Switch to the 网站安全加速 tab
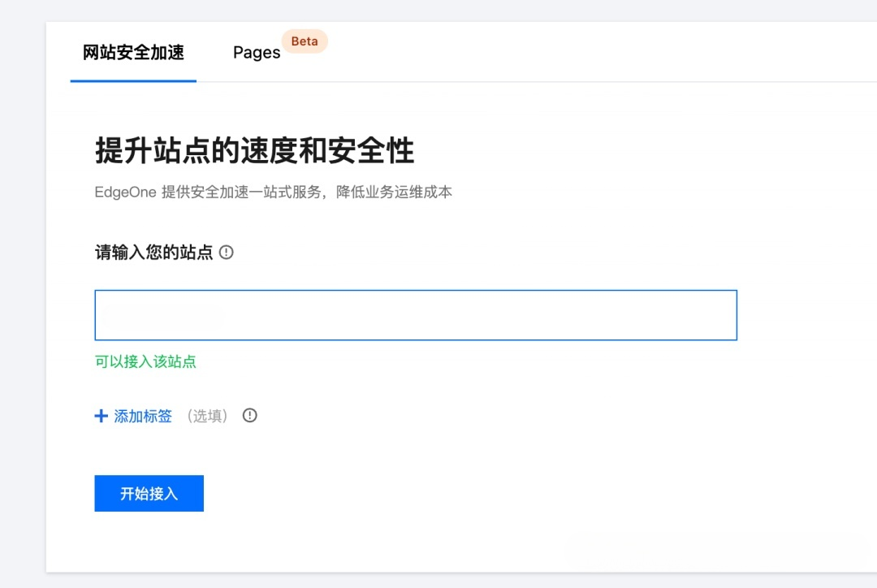Screen dimensions: 877x588 (133, 53)
